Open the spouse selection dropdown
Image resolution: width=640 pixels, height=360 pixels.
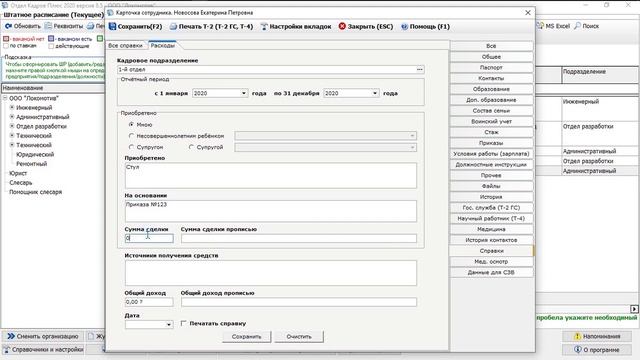412,147
